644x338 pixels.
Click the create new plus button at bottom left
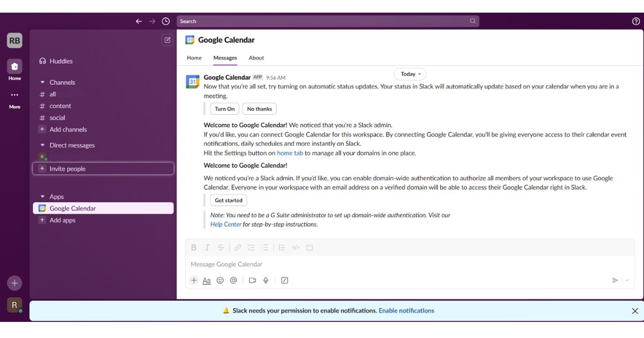pos(14,283)
